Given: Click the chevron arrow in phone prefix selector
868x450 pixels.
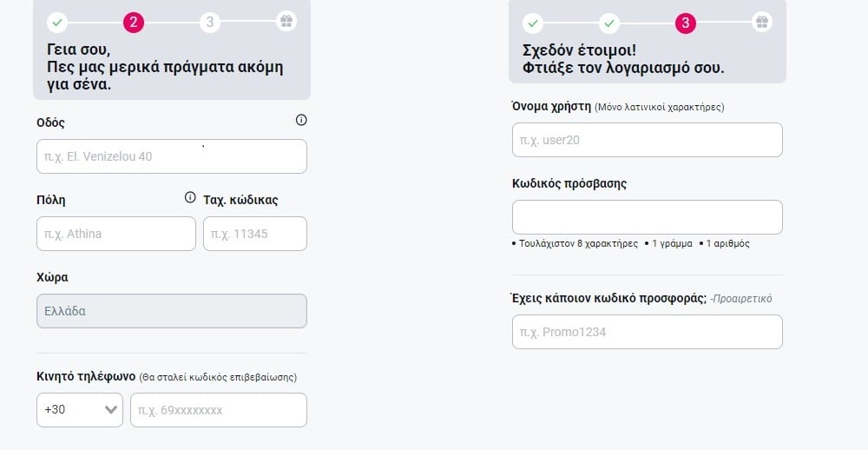Looking at the screenshot, I should click(111, 410).
